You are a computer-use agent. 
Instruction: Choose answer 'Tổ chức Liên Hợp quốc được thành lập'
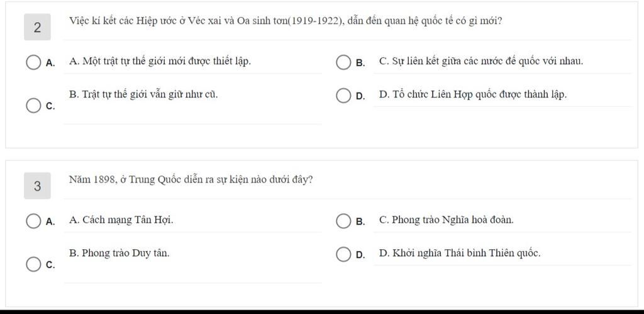(x=473, y=94)
